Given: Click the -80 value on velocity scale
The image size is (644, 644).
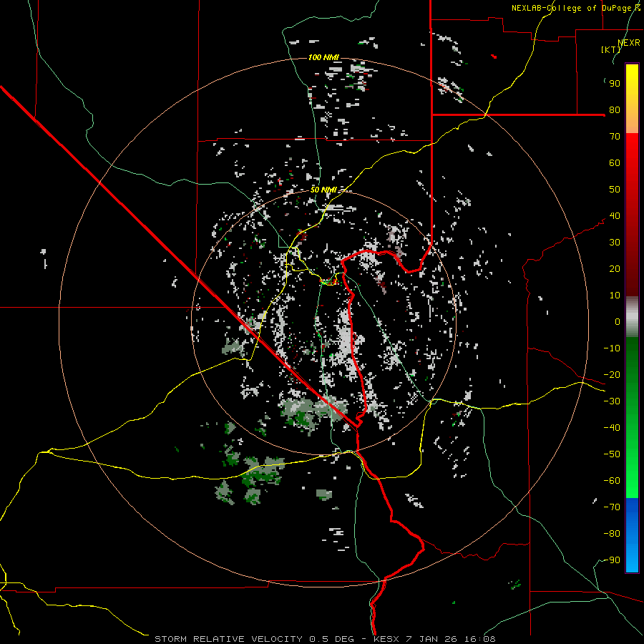Looking at the screenshot, I should [x=612, y=534].
